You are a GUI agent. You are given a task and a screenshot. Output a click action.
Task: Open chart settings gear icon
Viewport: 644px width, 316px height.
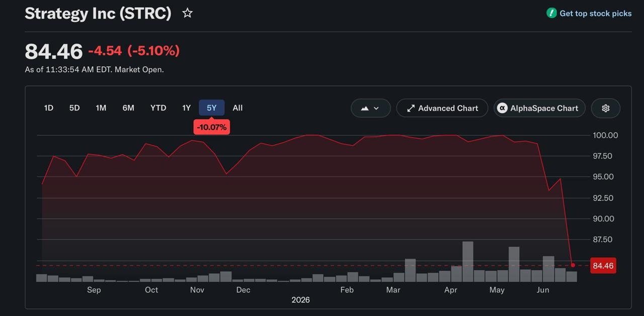click(606, 108)
